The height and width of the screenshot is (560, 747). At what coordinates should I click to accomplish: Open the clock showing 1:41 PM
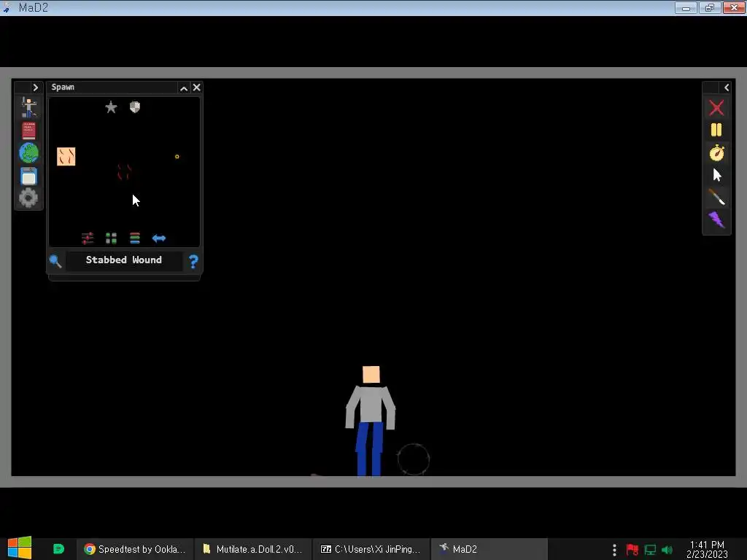click(707, 549)
